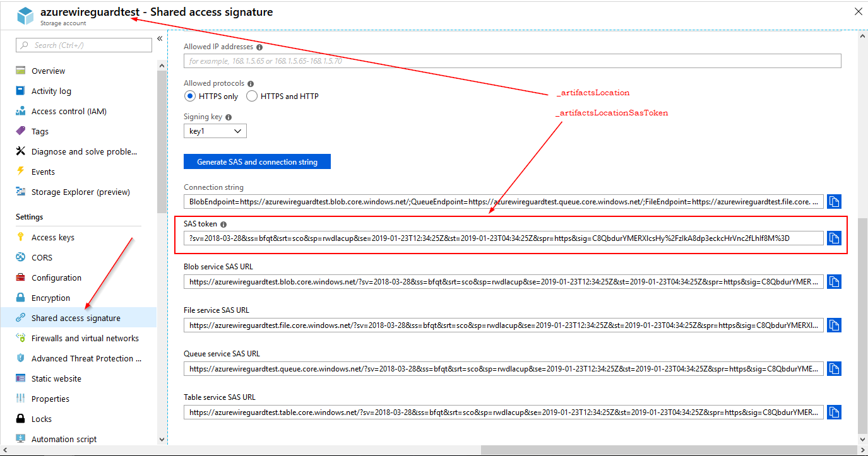Click the Tags icon
Screen dimensions: 868x456
pos(20,131)
